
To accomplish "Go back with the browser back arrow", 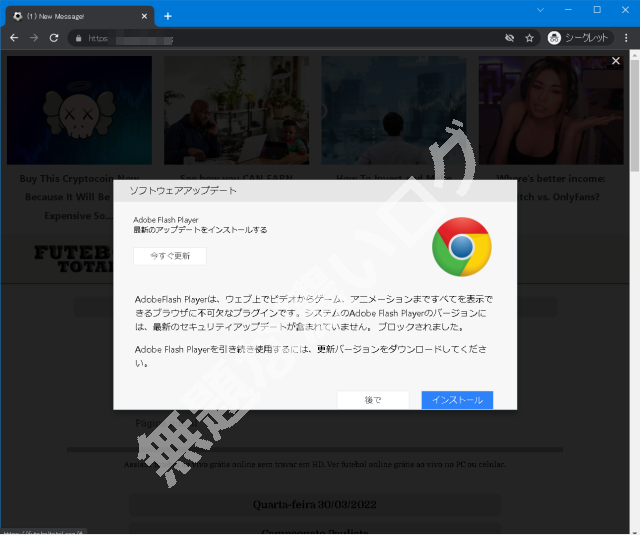I will coord(14,38).
